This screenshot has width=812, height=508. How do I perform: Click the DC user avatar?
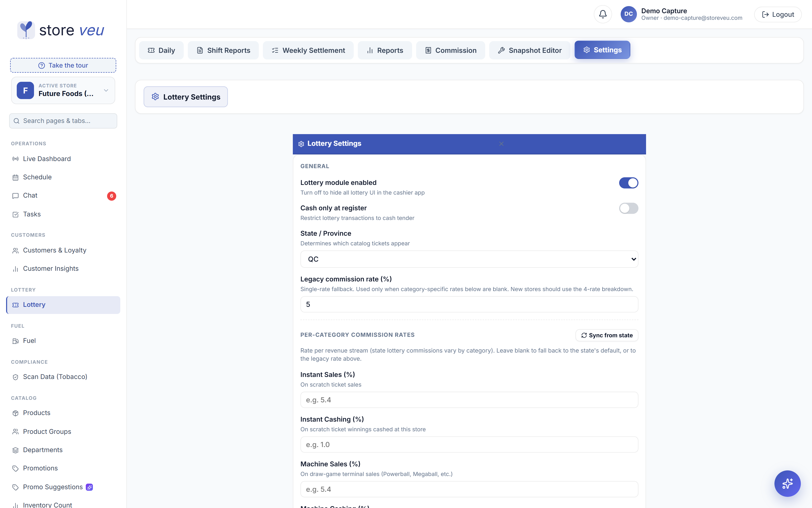click(629, 14)
